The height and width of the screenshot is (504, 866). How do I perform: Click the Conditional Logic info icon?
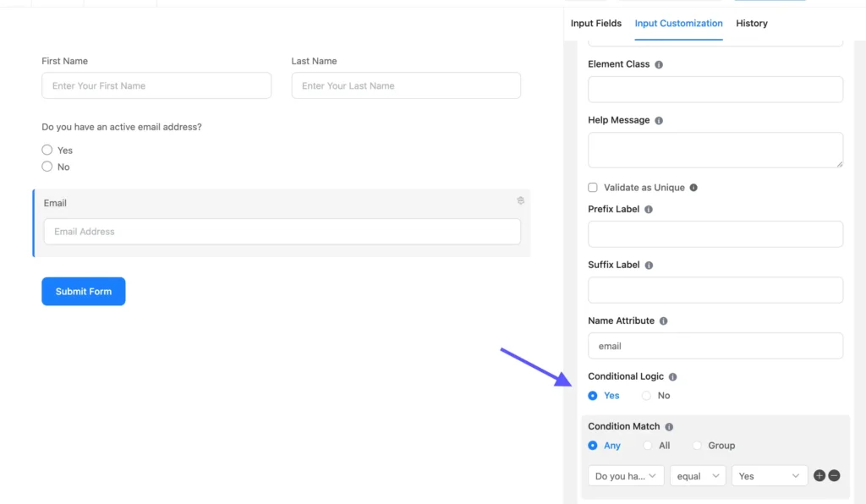point(672,376)
